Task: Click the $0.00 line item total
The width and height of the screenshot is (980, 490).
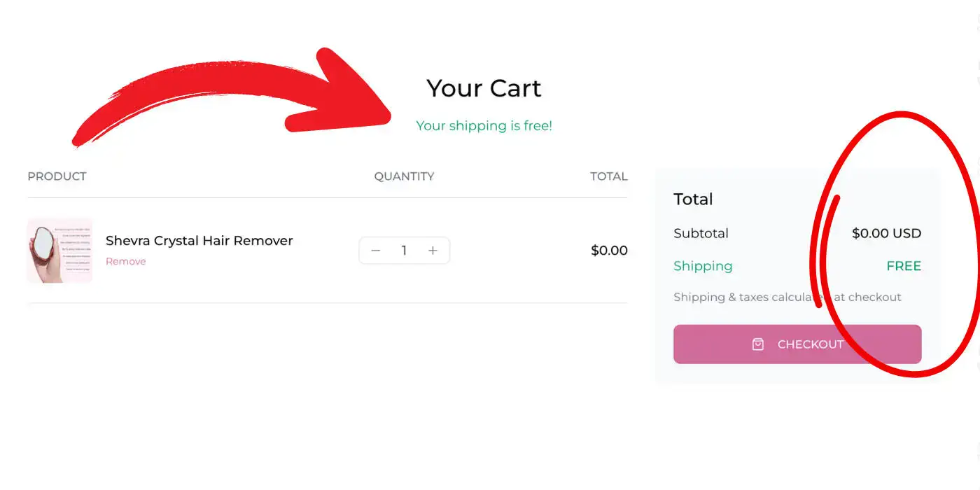Action: pos(609,251)
